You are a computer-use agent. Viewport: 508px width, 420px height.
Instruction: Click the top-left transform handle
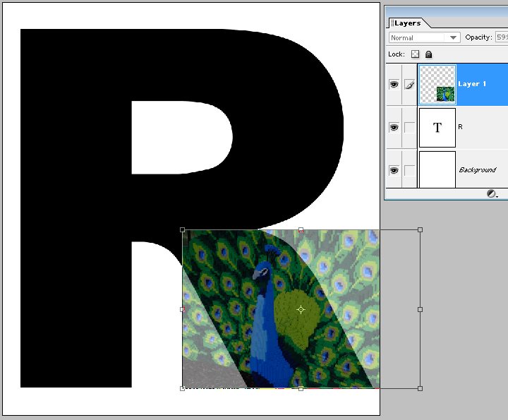(x=183, y=230)
